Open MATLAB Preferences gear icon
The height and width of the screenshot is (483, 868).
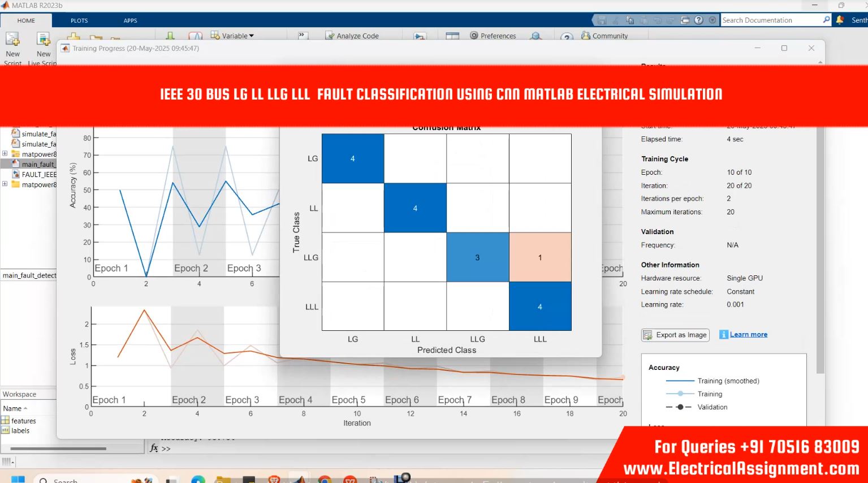click(x=474, y=36)
